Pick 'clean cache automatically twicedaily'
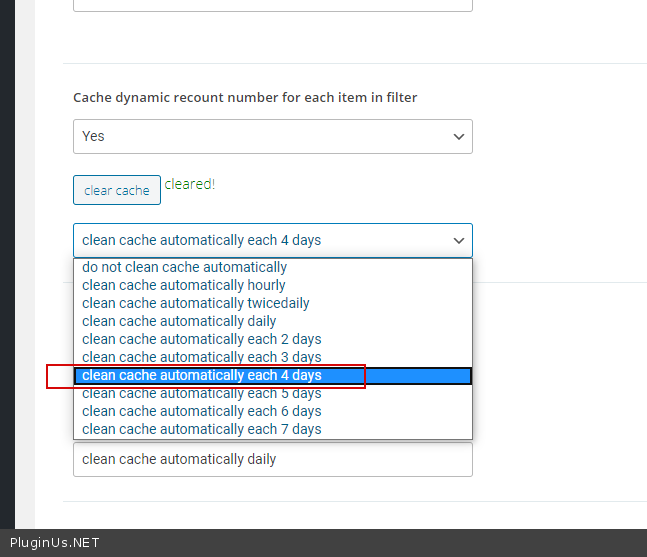Image resolution: width=647 pixels, height=557 pixels. (x=196, y=303)
